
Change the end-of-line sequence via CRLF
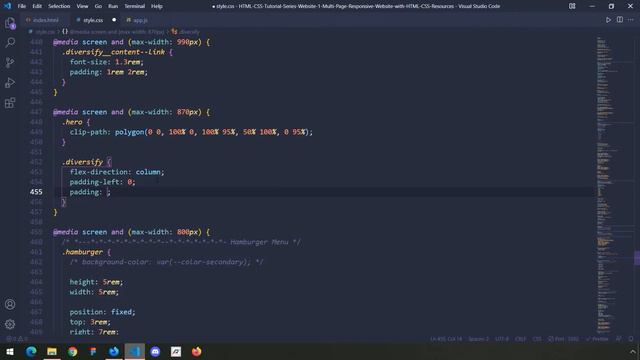pyautogui.click(x=520, y=339)
